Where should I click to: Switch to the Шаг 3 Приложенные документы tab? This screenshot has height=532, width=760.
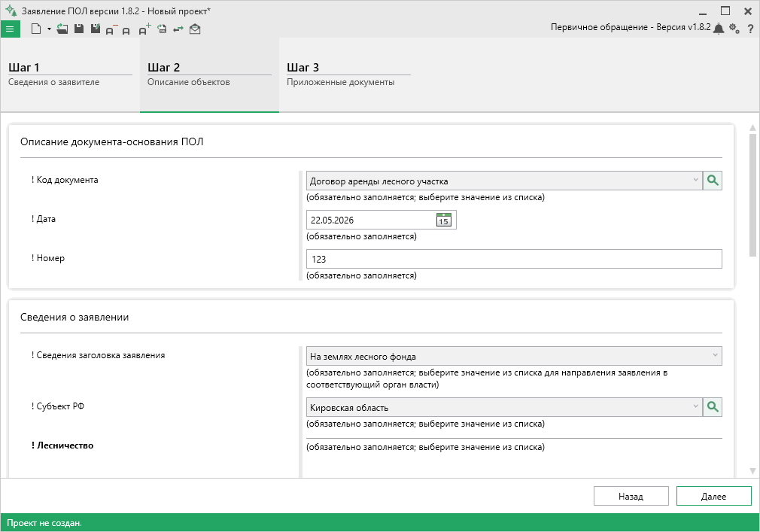point(348,75)
